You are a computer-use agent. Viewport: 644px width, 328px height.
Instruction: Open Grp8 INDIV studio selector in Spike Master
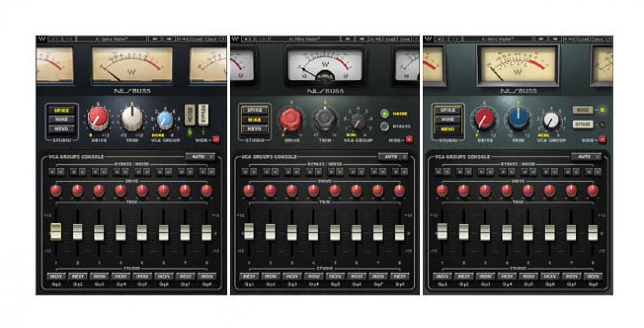[207, 276]
